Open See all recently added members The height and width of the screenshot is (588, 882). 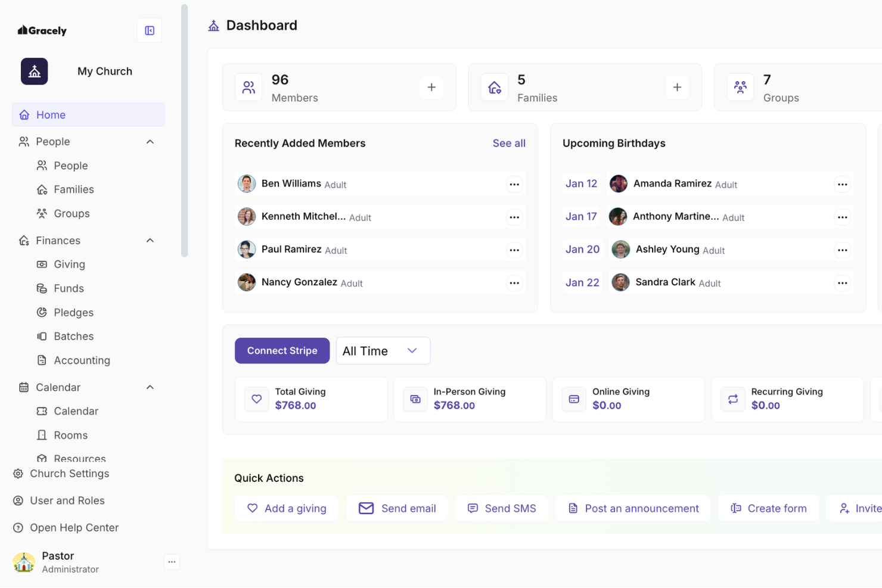(x=509, y=143)
